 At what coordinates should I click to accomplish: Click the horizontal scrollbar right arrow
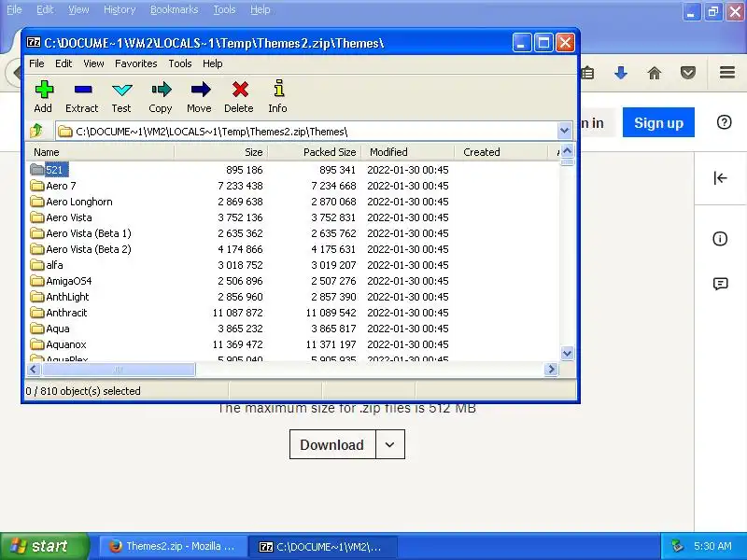tap(551, 369)
